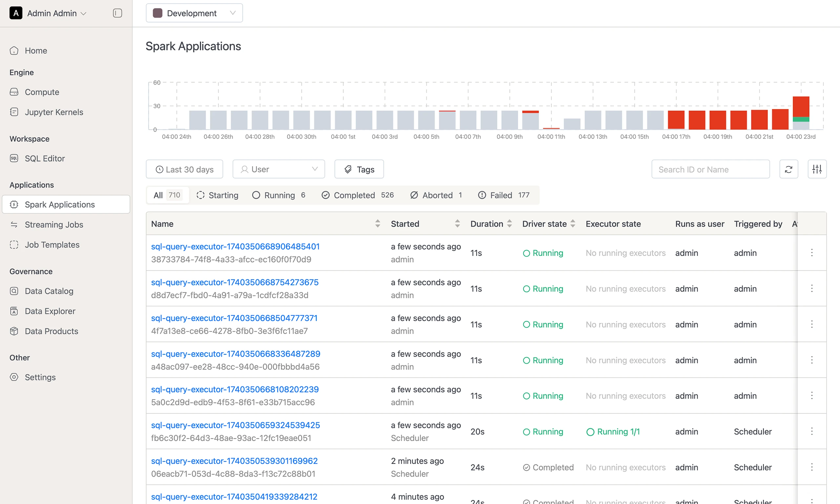Click the Running 1/1 executor state
Image resolution: width=840 pixels, height=504 pixels.
pos(613,431)
